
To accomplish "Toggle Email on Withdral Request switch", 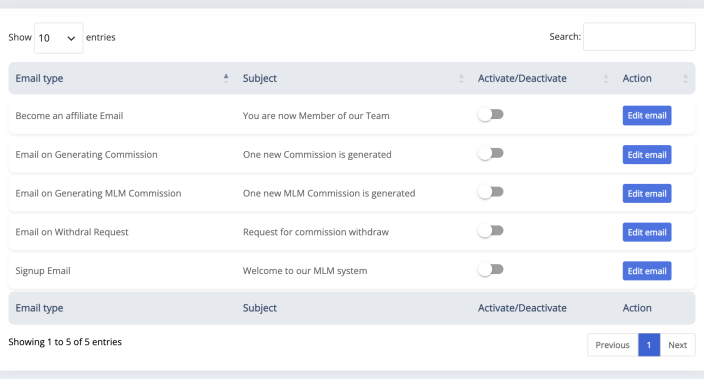I will point(491,231).
